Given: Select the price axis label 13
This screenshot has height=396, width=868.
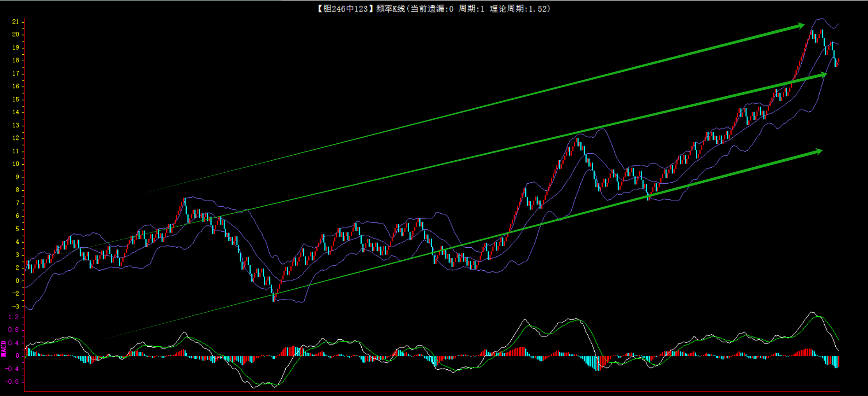Looking at the screenshot, I should tap(16, 125).
